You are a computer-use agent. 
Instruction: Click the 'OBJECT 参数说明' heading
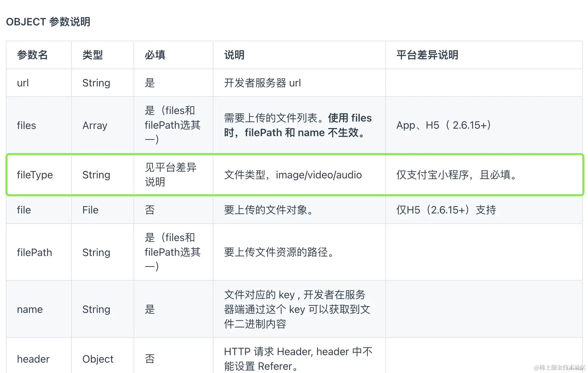pyautogui.click(x=48, y=22)
